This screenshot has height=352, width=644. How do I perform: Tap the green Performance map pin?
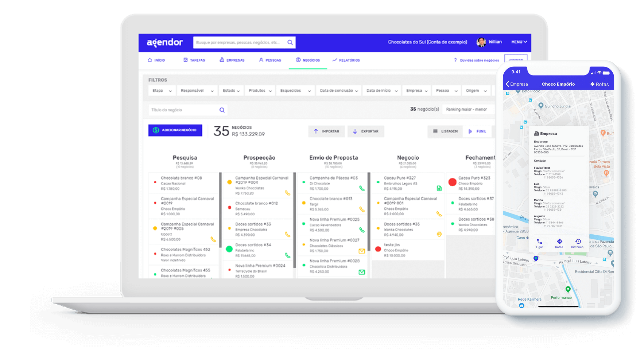click(568, 290)
